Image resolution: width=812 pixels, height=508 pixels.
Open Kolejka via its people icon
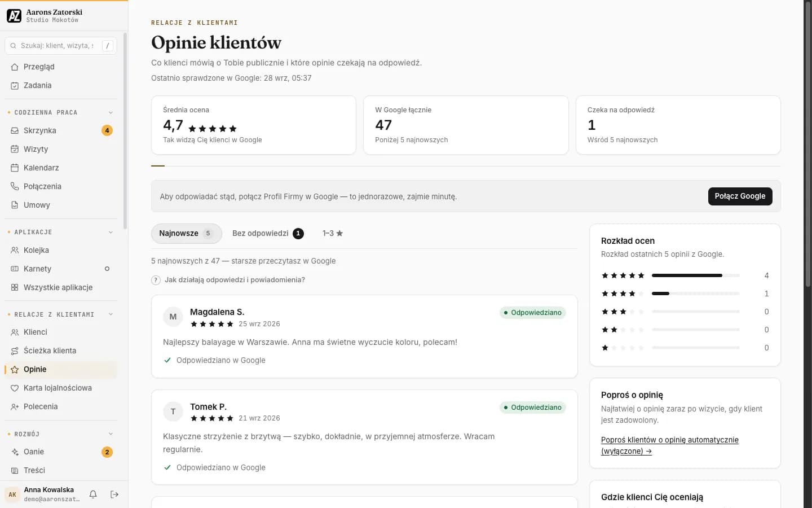(15, 250)
